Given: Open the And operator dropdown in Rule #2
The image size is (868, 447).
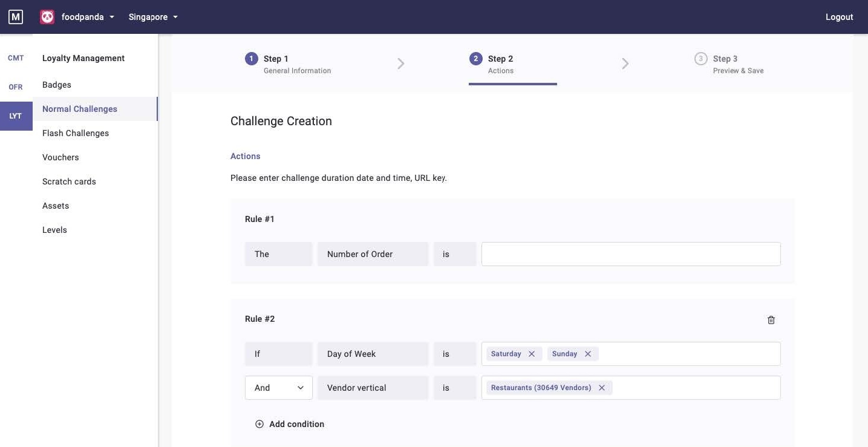Looking at the screenshot, I should [279, 387].
